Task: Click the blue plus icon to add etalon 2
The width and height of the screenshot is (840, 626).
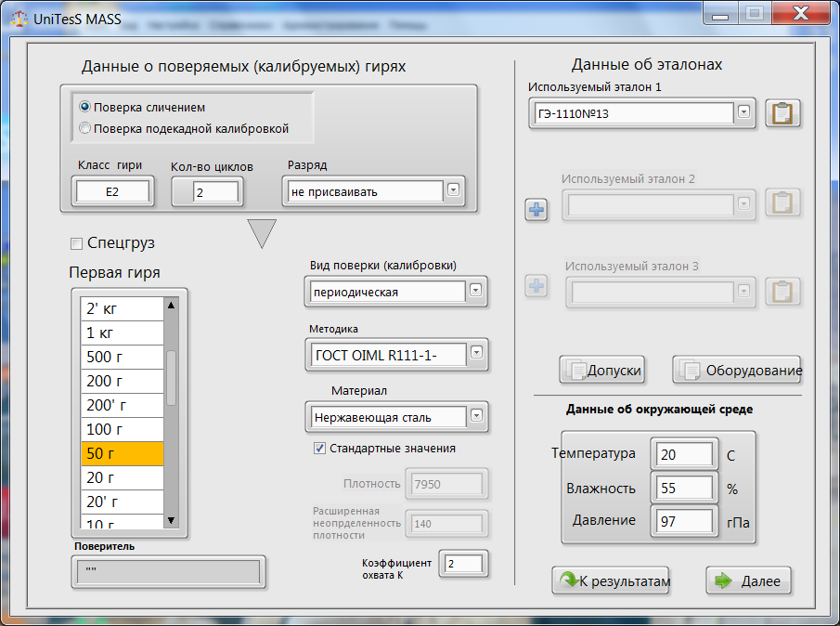Action: click(536, 210)
